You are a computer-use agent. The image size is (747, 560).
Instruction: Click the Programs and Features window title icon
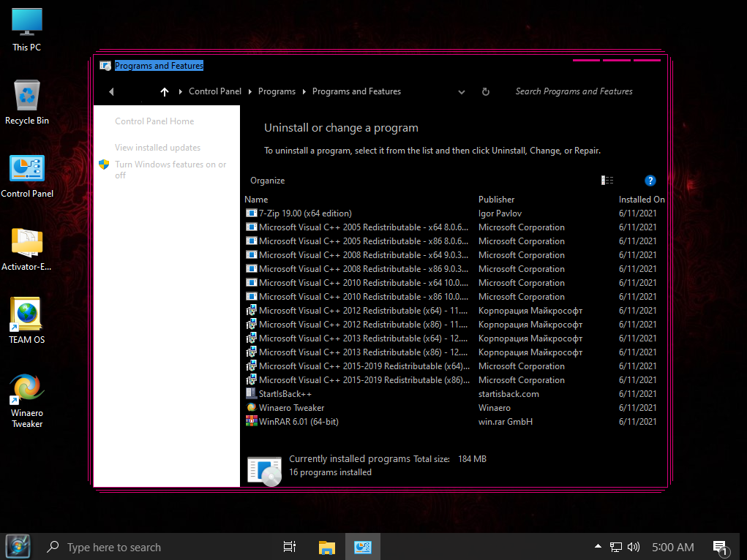(105, 66)
